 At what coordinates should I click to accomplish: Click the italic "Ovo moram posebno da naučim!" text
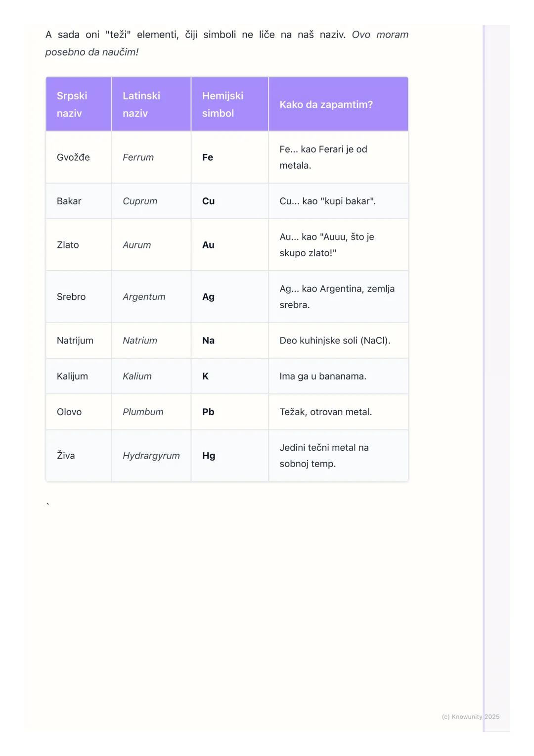point(92,52)
